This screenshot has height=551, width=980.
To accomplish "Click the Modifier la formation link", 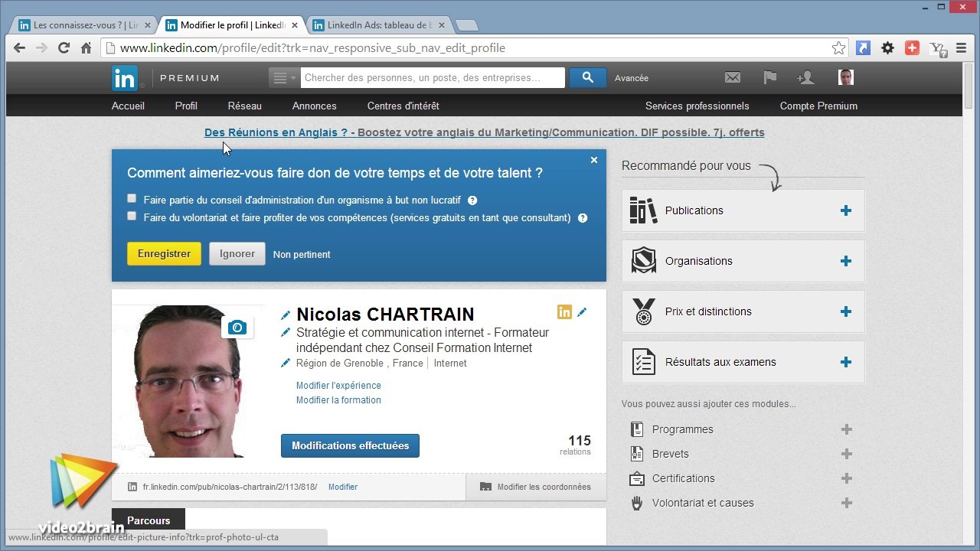I will 338,400.
